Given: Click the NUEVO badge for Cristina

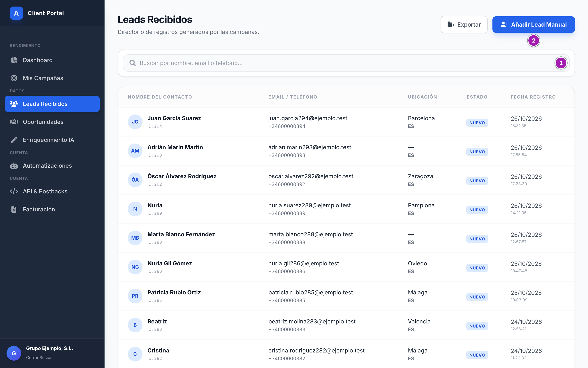Looking at the screenshot, I should click(477, 355).
